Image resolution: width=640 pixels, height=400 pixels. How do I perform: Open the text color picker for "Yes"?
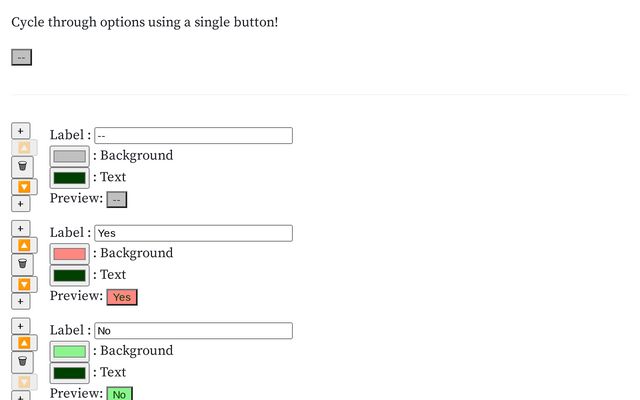69,275
